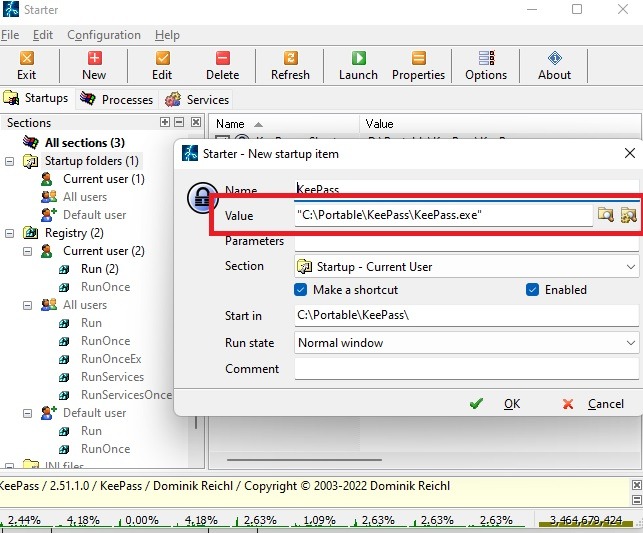Image resolution: width=643 pixels, height=533 pixels.
Task: Collapse Current user (2) under Registry
Action: point(27,251)
